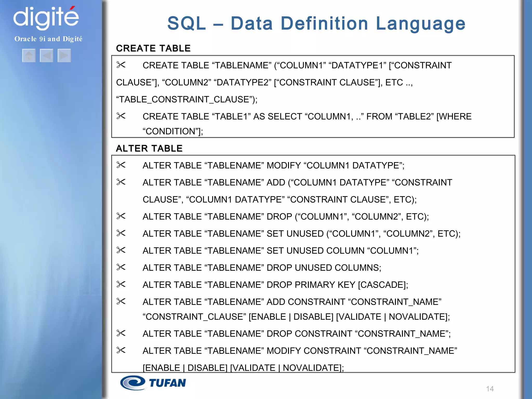Click the ALTER TABLE DROP UNUSED COLUMNS statement

[x=262, y=268]
